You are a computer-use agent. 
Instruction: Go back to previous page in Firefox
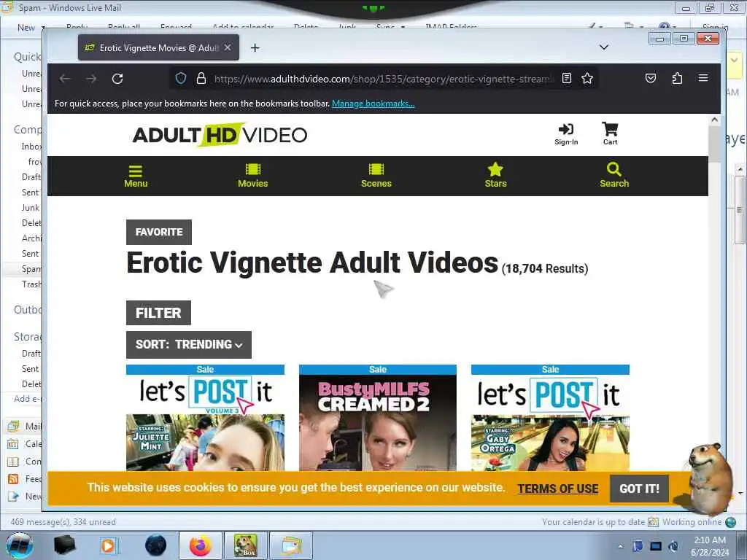pos(65,79)
